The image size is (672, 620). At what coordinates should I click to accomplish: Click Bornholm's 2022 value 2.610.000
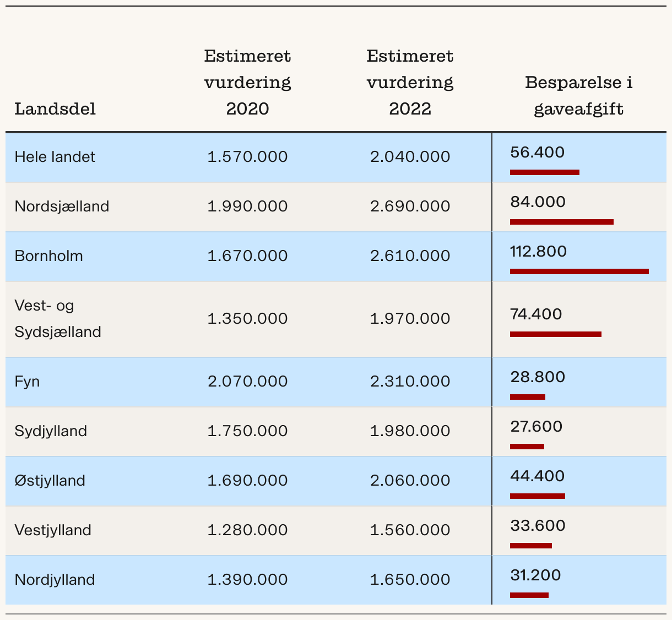[x=410, y=256]
